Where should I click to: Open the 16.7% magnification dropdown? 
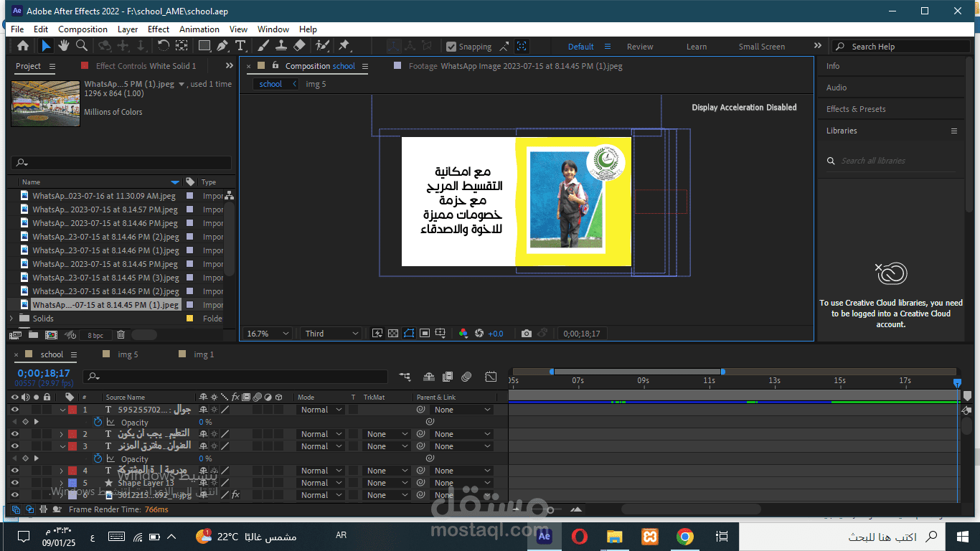[x=268, y=334]
